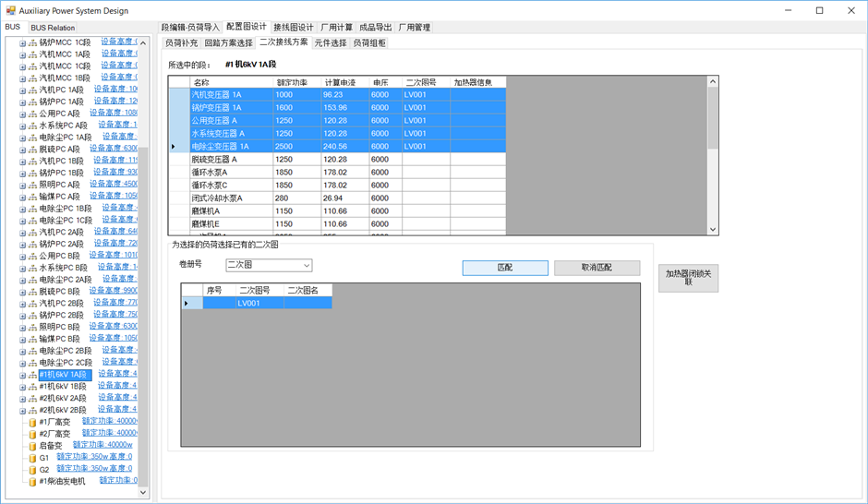Click the cylinder icon next to #1柴油发电机

tap(32, 481)
